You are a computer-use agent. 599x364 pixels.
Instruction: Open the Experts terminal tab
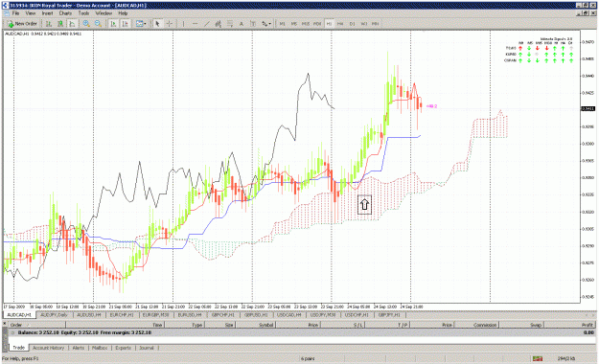click(x=124, y=348)
